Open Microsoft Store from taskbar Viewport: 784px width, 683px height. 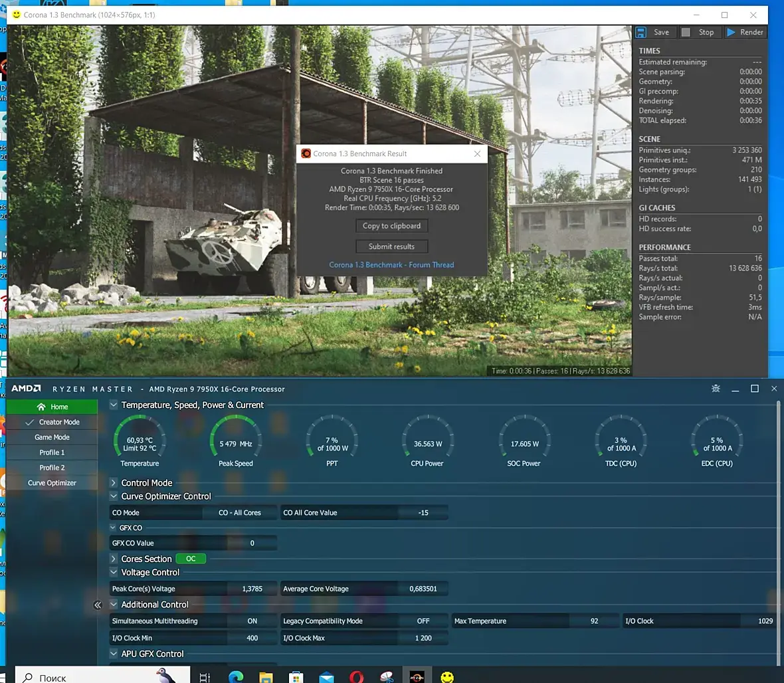(x=296, y=678)
